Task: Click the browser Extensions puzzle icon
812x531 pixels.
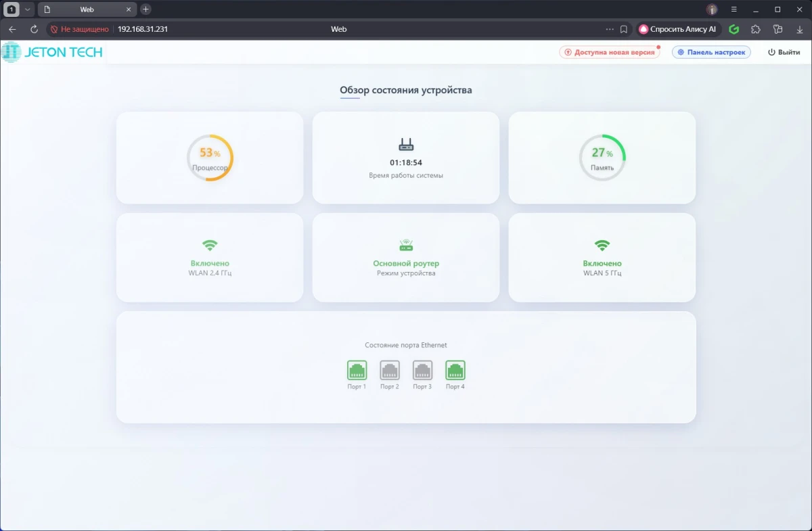Action: tap(757, 29)
